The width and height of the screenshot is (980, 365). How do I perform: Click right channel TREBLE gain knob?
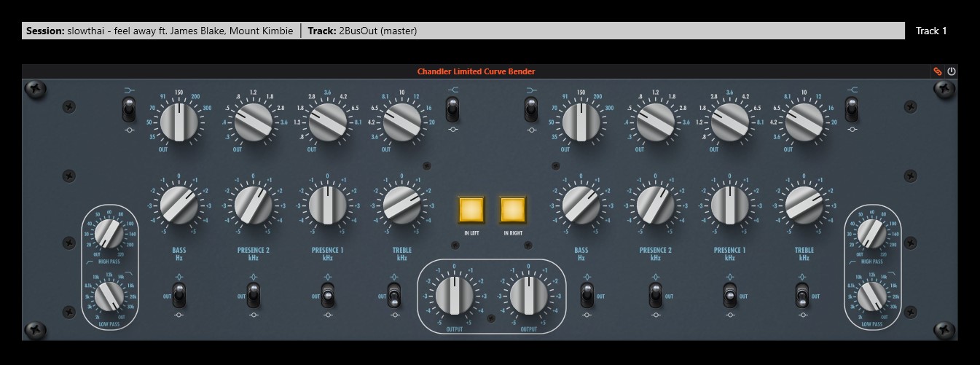click(x=804, y=205)
